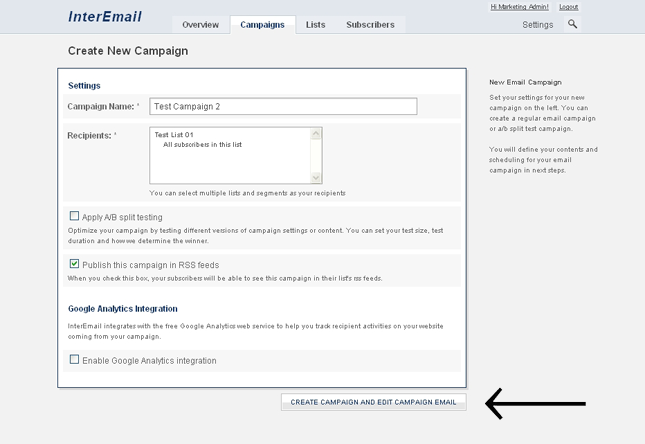645x444 pixels.
Task: Select All subscribers in this list segment
Action: click(x=202, y=145)
